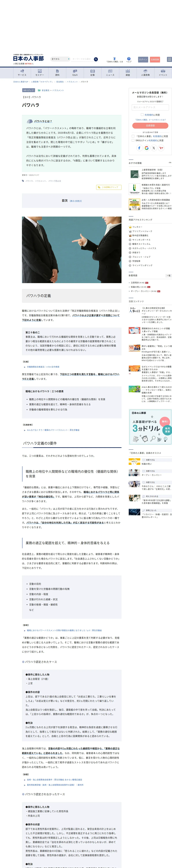The image size is (172, 868).
Task: Click rank 4 badge by サインオンボーナス
Action: click(x=130, y=240)
